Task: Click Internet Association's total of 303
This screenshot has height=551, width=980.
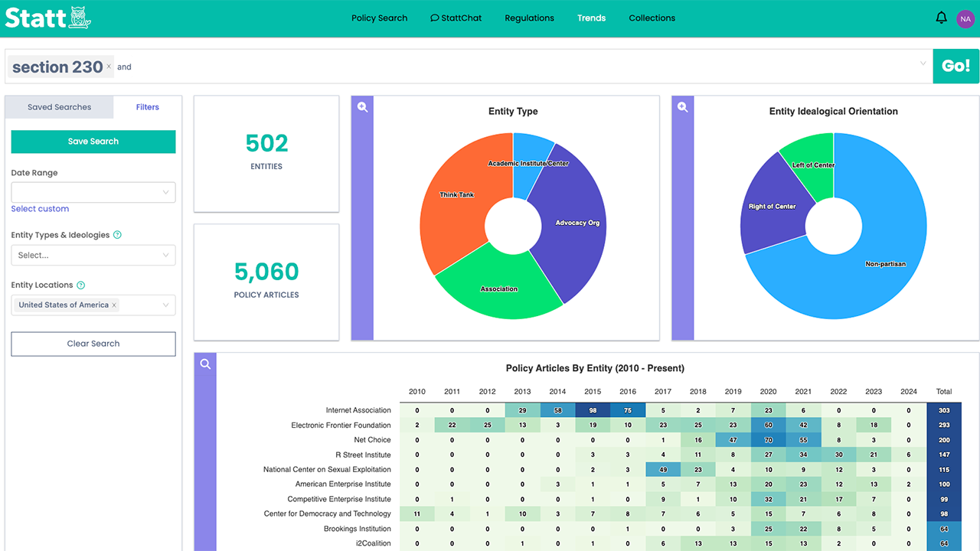Action: [944, 411]
